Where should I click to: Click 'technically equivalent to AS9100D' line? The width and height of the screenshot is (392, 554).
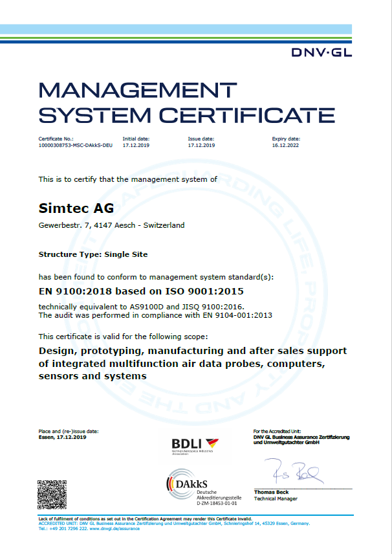(141, 307)
